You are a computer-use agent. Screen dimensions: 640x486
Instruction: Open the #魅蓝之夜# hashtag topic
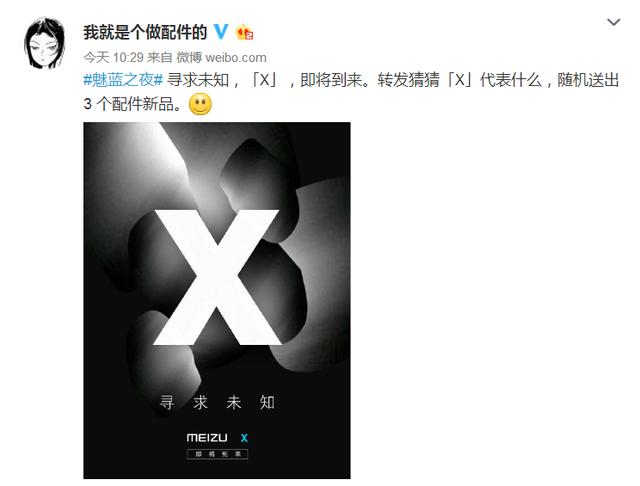click(x=123, y=80)
